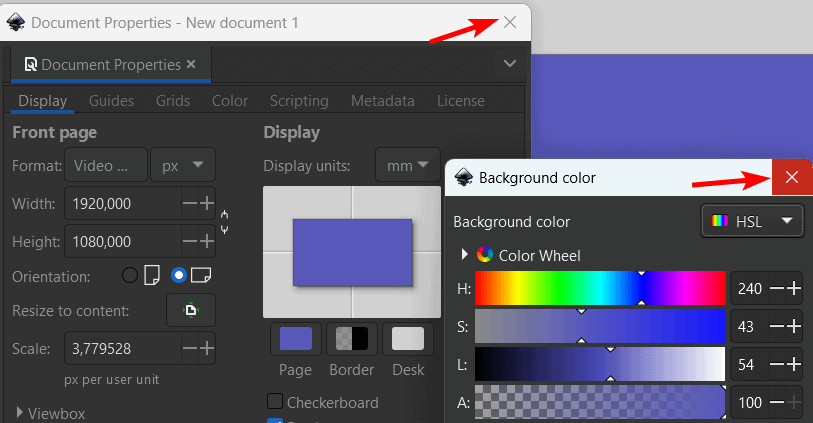Switch to the Guides tab

click(x=111, y=101)
